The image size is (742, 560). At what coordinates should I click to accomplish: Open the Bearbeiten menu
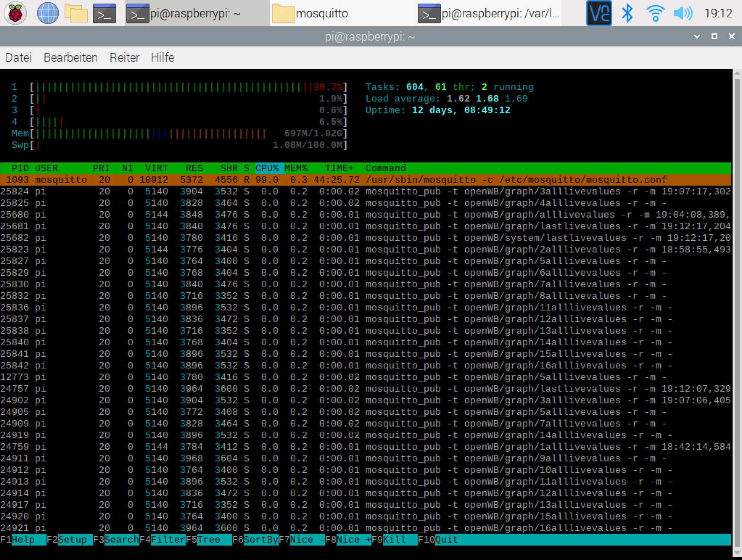[70, 58]
